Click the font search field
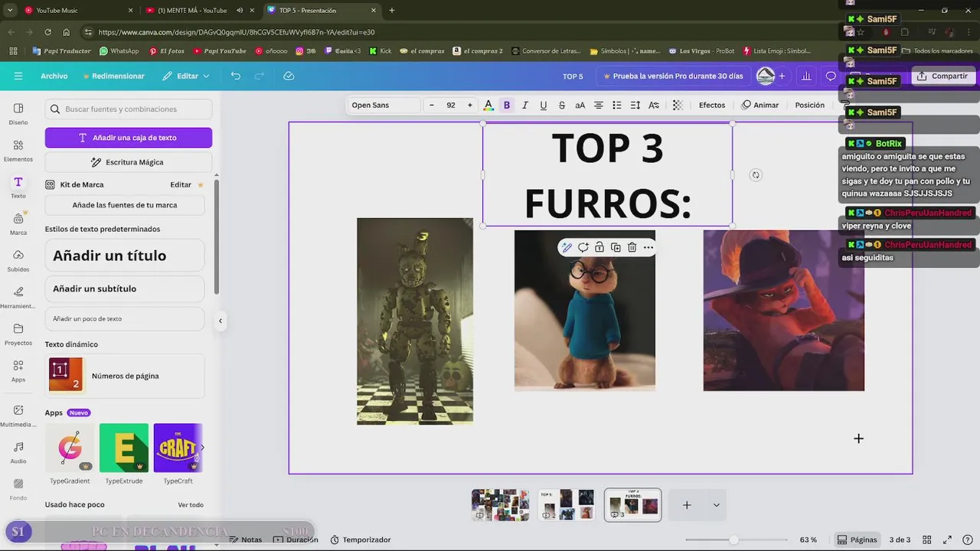The image size is (980, 551). tap(129, 109)
